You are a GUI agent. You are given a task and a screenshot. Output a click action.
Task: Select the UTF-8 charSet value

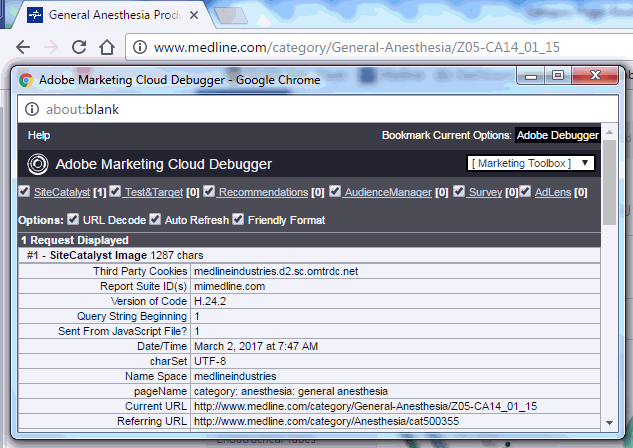click(x=210, y=361)
